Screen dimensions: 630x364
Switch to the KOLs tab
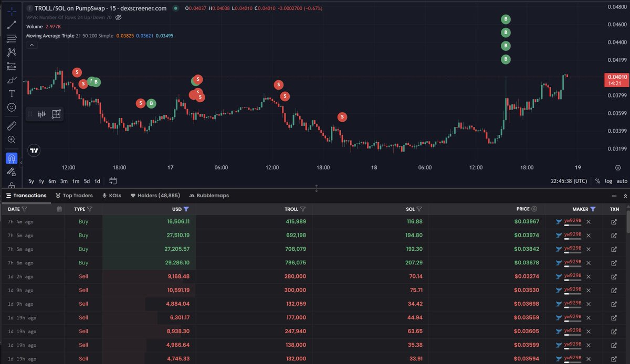pos(111,195)
